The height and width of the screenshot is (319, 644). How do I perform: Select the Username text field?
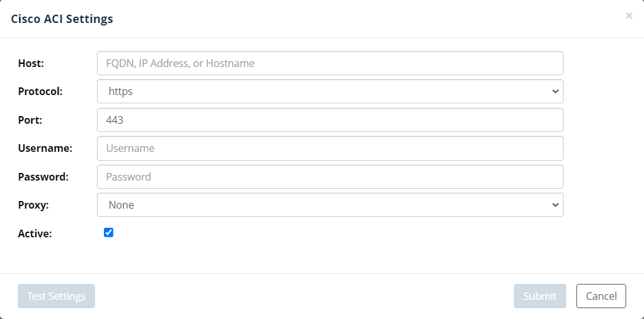coord(330,148)
